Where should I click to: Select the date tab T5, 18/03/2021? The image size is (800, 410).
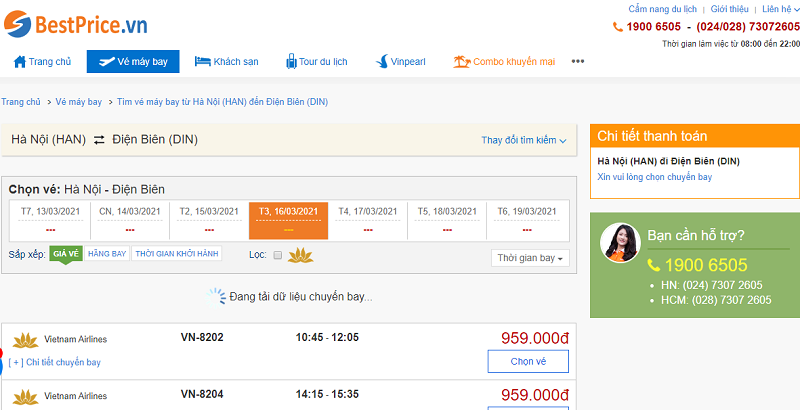point(447,220)
